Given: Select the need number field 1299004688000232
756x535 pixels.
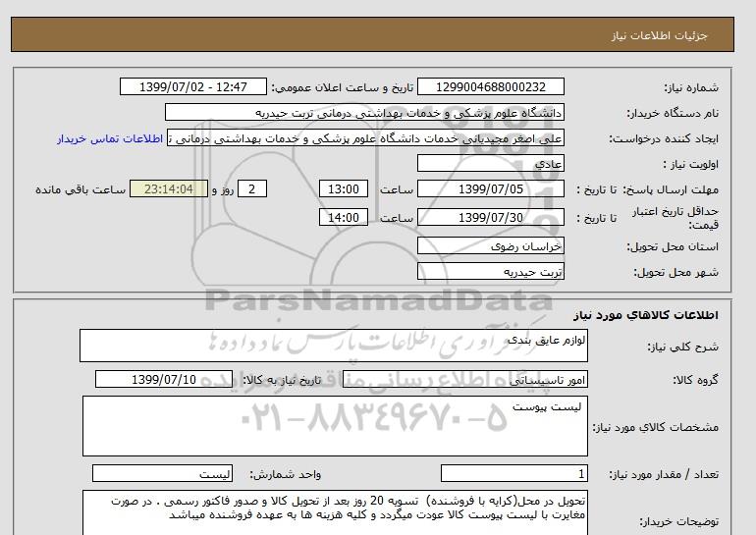Looking at the screenshot, I should point(490,87).
